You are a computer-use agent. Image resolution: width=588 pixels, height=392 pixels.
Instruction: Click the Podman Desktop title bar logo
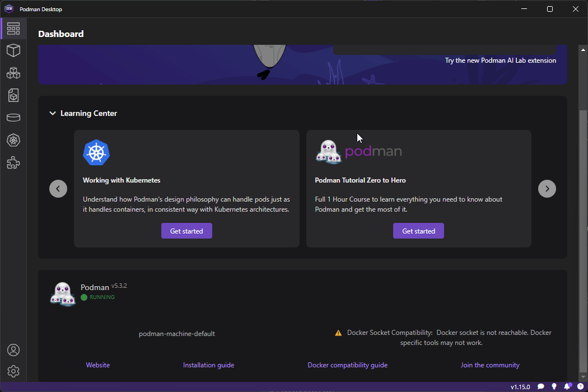click(9, 8)
